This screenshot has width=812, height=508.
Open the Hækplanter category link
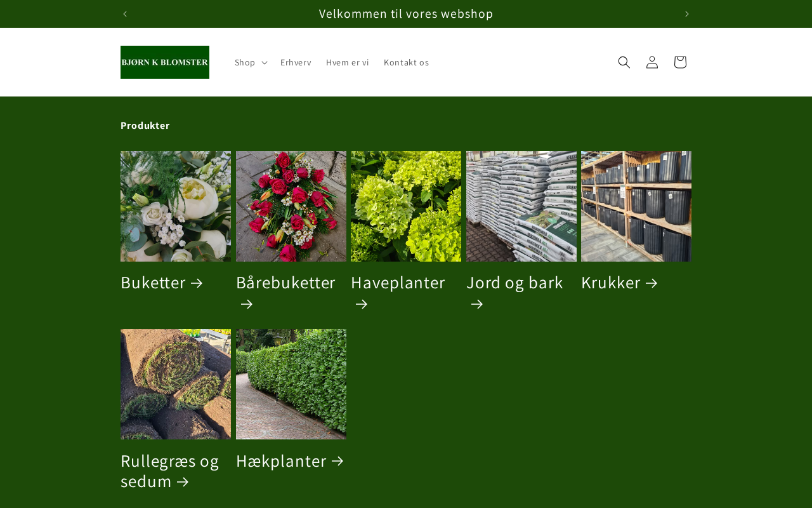click(x=290, y=460)
